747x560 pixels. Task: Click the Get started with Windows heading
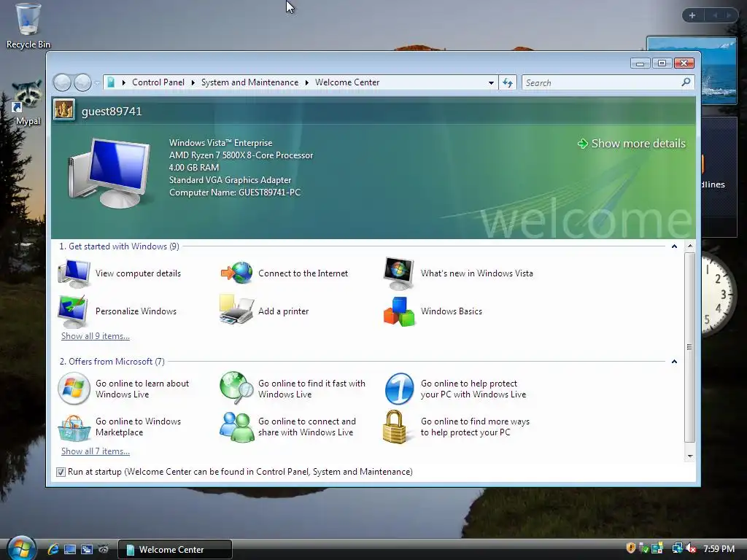click(119, 246)
